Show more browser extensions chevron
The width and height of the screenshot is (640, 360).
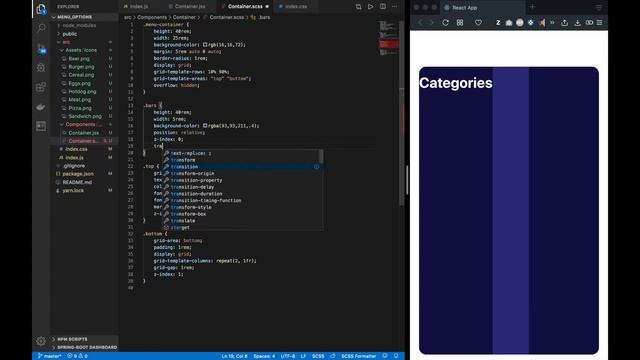552,22
